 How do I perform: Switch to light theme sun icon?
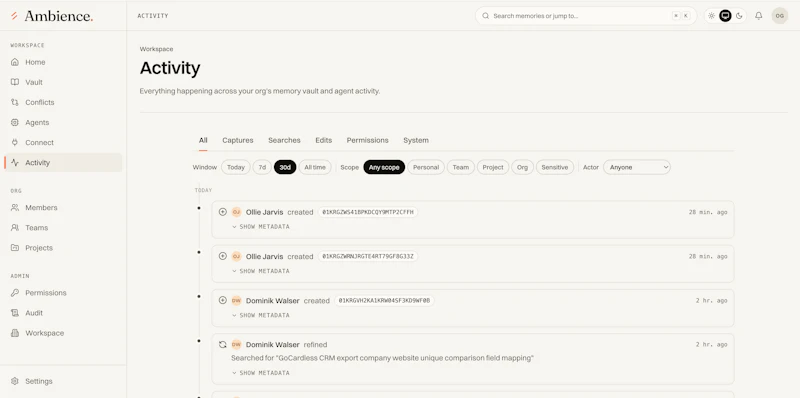pyautogui.click(x=712, y=16)
